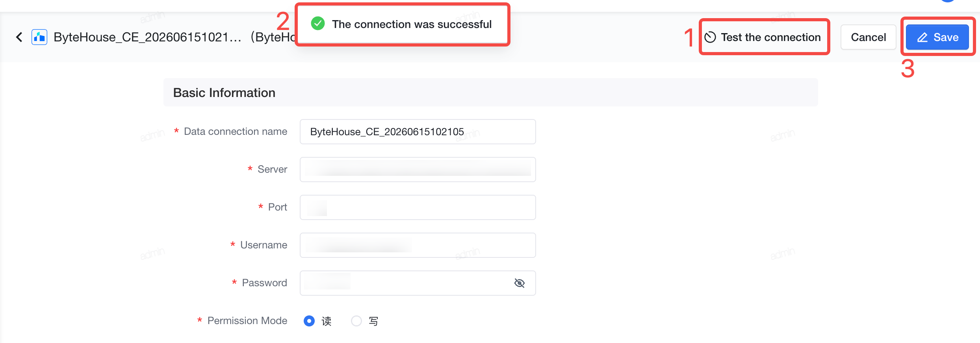
Task: Cancel editing the data connection
Action: pos(868,37)
